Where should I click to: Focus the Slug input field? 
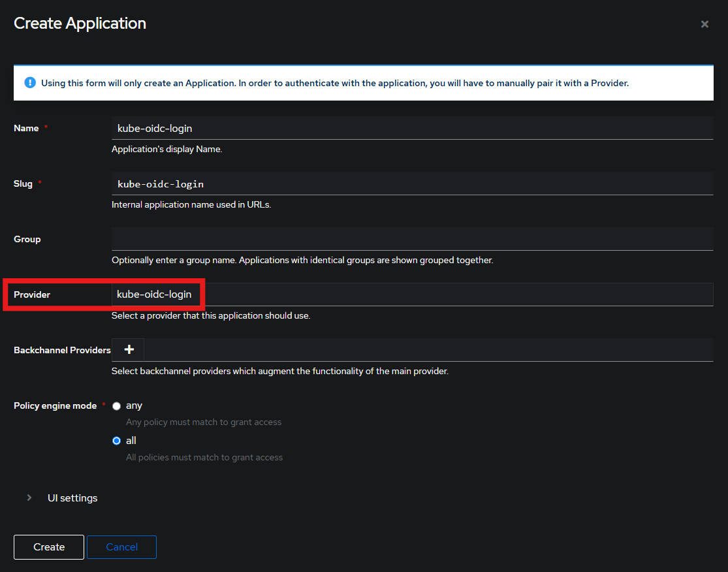point(412,184)
